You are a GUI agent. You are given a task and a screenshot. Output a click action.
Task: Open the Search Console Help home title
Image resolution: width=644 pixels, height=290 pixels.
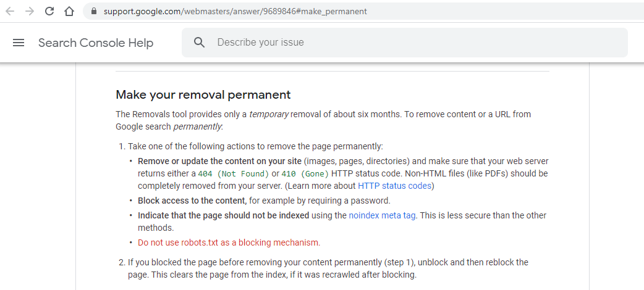[96, 43]
